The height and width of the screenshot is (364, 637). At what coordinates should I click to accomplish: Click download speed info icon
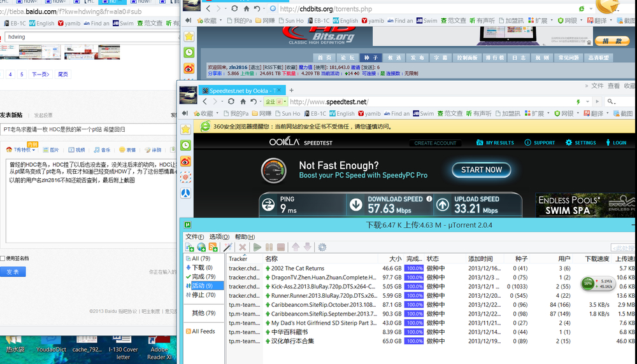pyautogui.click(x=429, y=199)
